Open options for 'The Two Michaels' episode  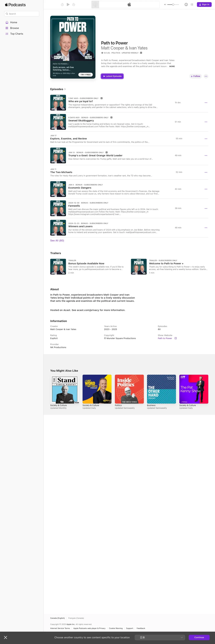206,173
